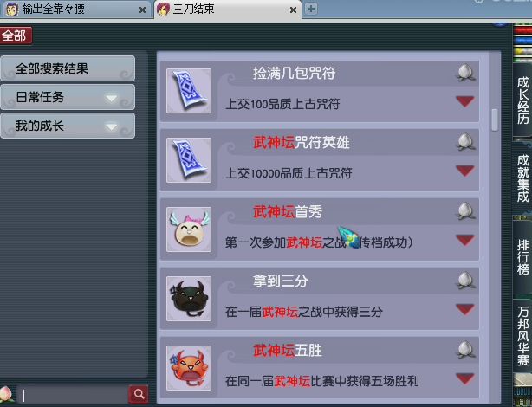Image resolution: width=532 pixels, height=407 pixels.
Task: Open the 捡满几包咒符 talisman icon
Action: (189, 91)
